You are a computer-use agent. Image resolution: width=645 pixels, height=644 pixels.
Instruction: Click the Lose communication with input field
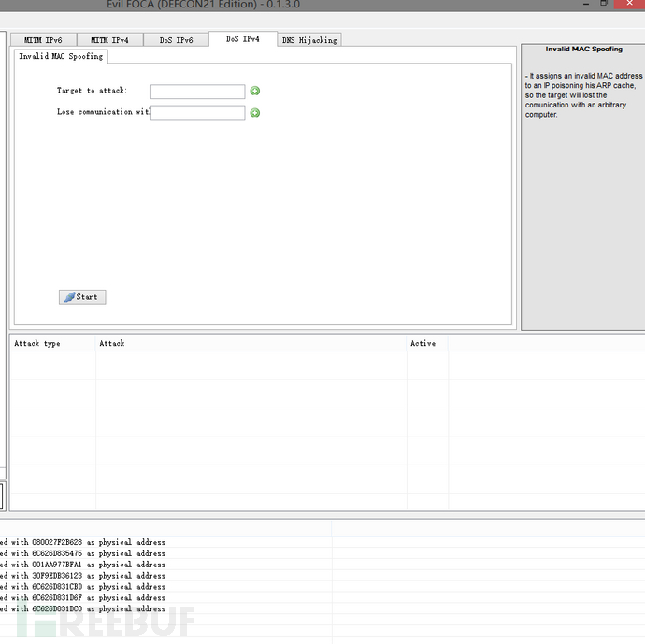(197, 113)
